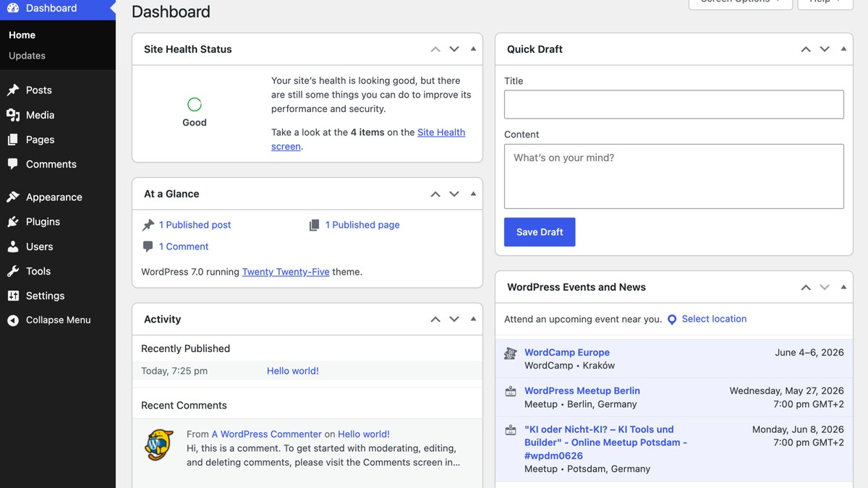Select Home under Dashboard
The image size is (868, 488).
[x=22, y=35]
